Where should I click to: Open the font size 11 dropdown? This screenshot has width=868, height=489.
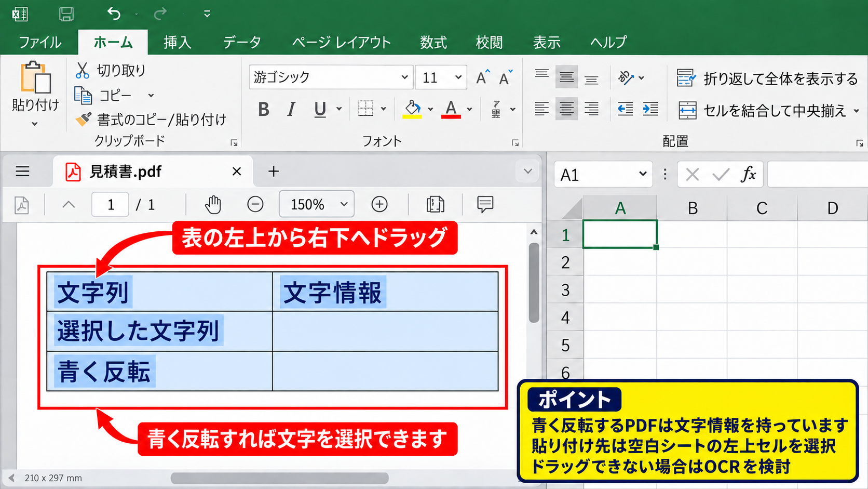[458, 77]
